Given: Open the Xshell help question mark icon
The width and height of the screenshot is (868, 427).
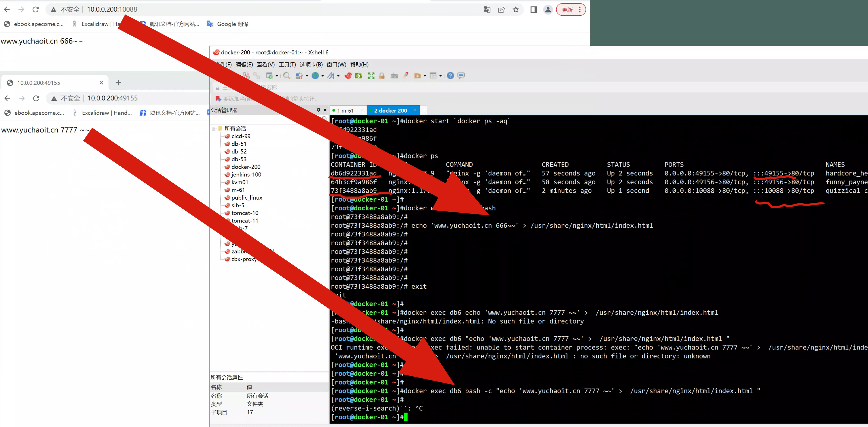Looking at the screenshot, I should (450, 75).
